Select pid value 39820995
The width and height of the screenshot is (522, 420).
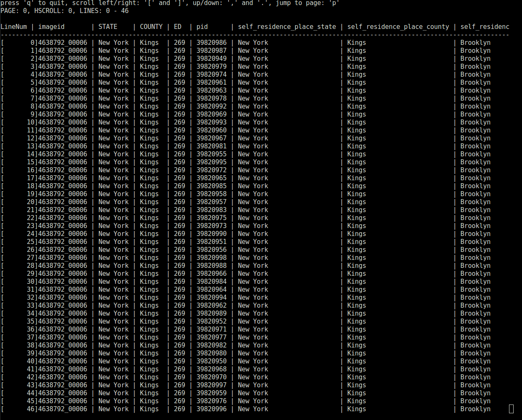(212, 162)
